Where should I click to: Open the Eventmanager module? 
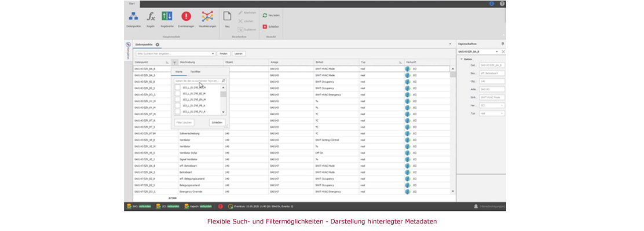(x=186, y=19)
